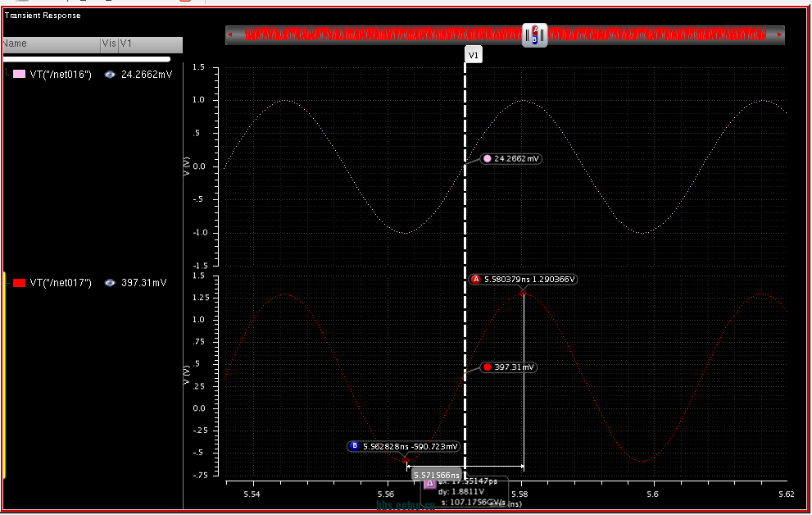Toggle visibility eye for VT("/net016")
812x515 pixels.
110,75
